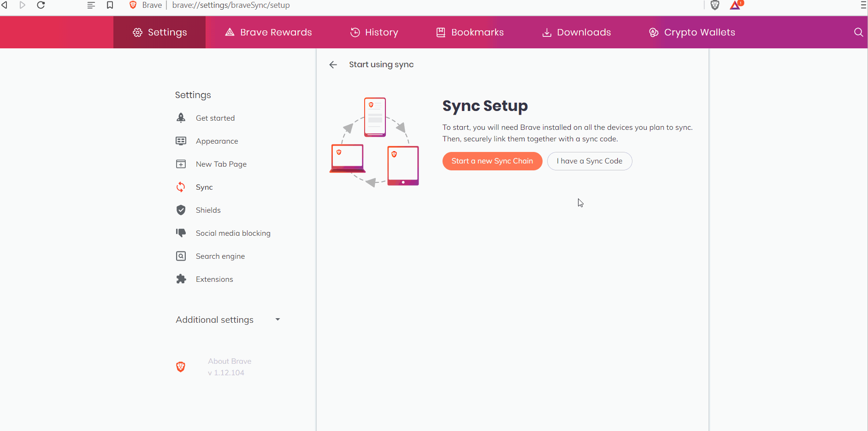Expand the Additional settings section
This screenshot has width=868, height=431.
click(x=277, y=319)
